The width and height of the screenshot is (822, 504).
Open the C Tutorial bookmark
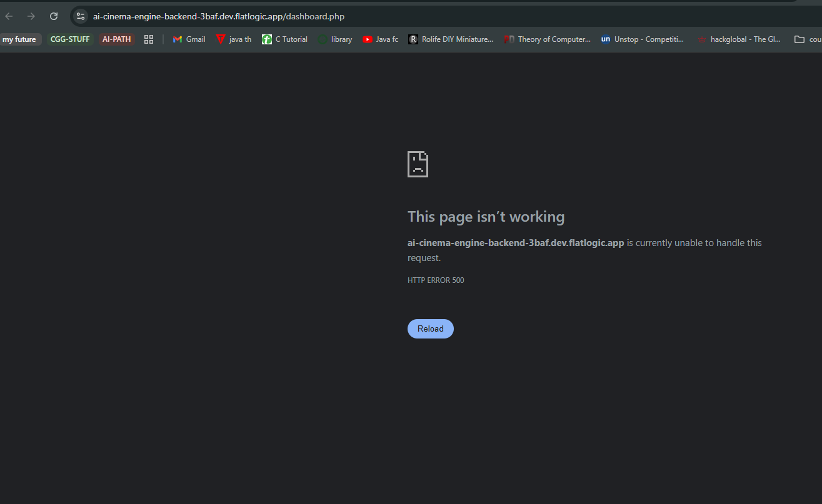tap(285, 39)
